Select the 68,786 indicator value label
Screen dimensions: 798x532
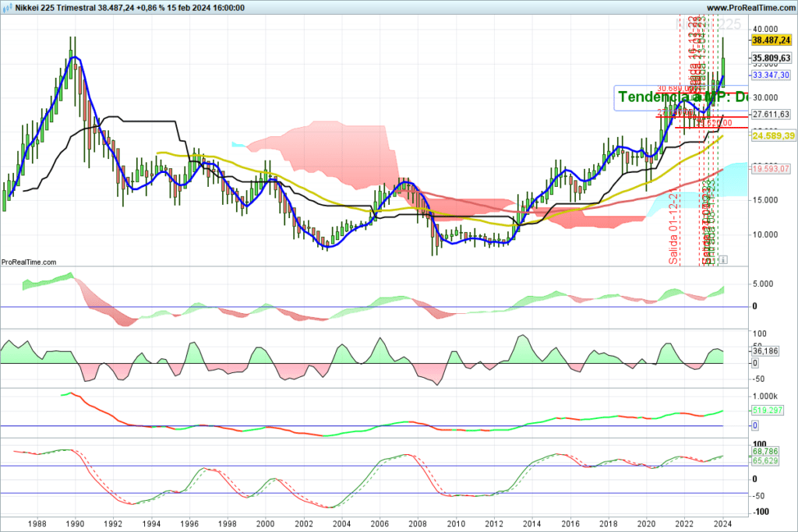[x=765, y=452]
